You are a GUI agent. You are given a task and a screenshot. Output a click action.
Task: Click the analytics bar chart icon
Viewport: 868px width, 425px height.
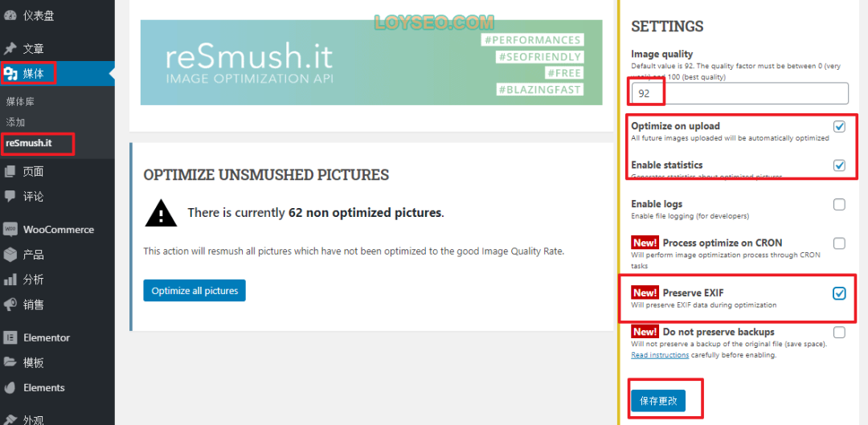coord(10,280)
